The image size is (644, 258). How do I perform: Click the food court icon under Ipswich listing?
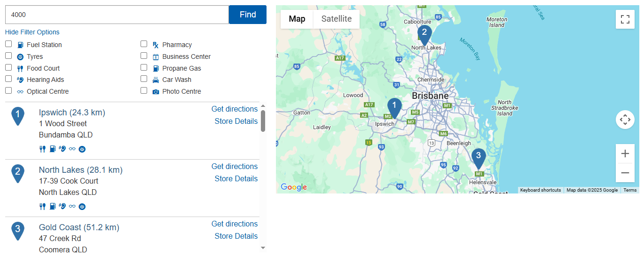pos(42,149)
